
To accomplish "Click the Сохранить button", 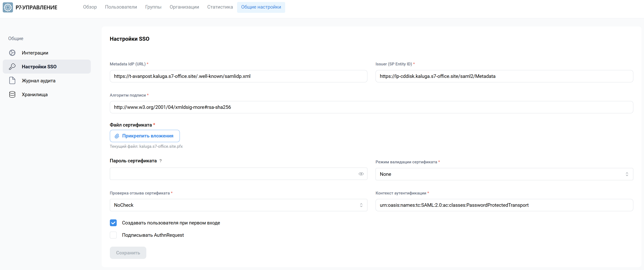I will [128, 253].
